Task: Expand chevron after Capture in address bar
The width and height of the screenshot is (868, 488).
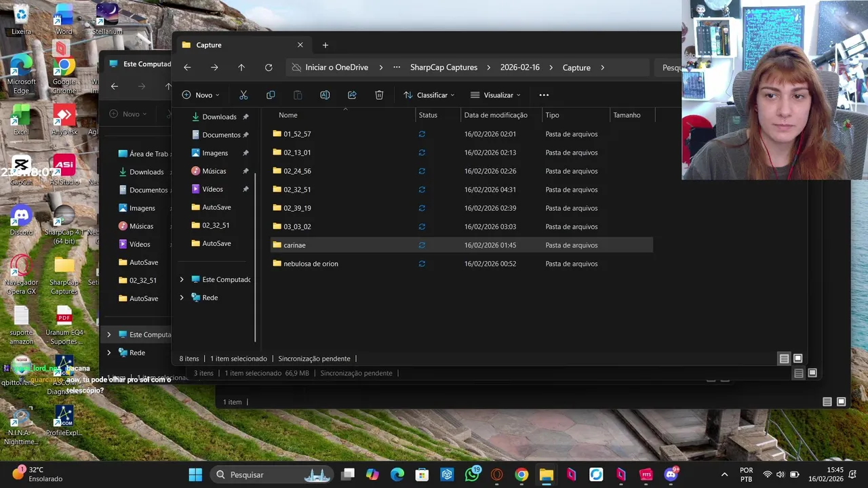Action: tap(602, 68)
